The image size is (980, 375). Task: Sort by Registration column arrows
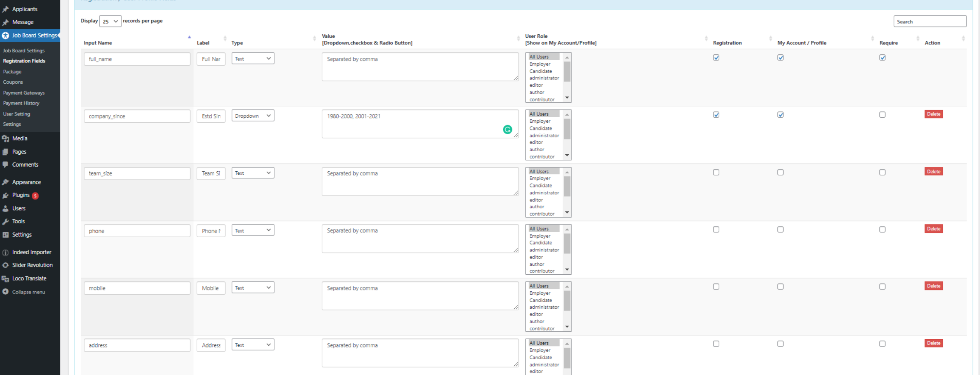tap(770, 38)
